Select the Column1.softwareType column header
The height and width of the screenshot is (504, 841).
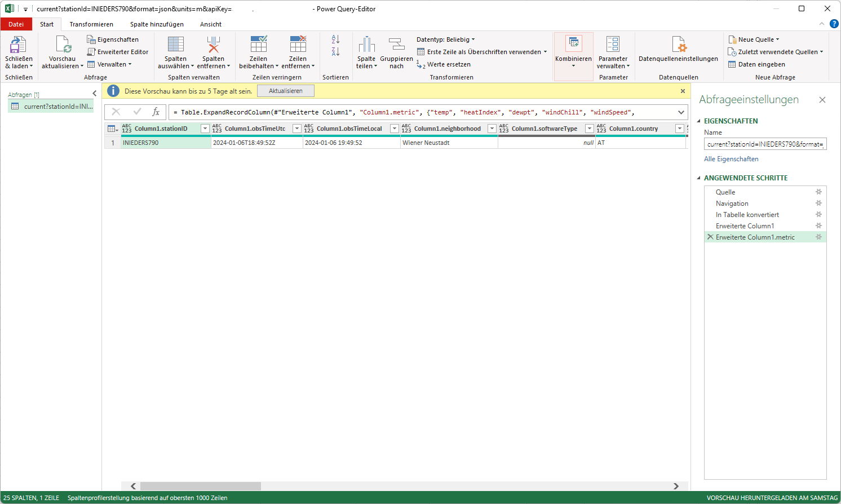(544, 129)
